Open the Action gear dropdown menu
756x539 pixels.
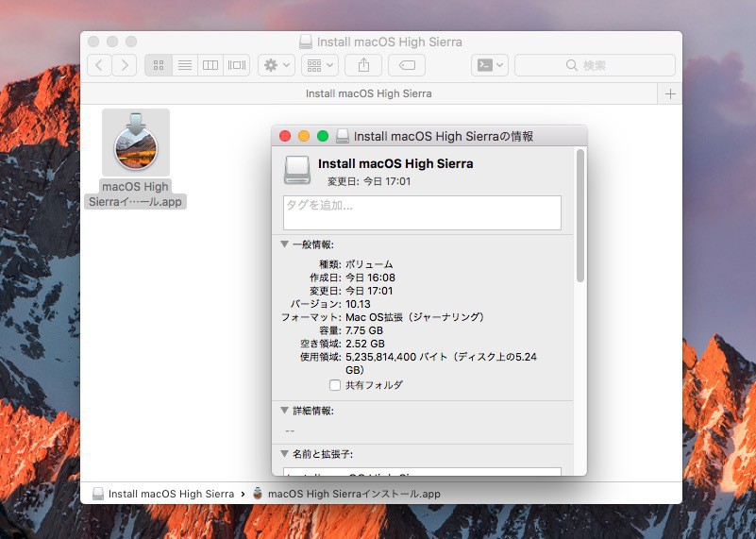pos(275,65)
